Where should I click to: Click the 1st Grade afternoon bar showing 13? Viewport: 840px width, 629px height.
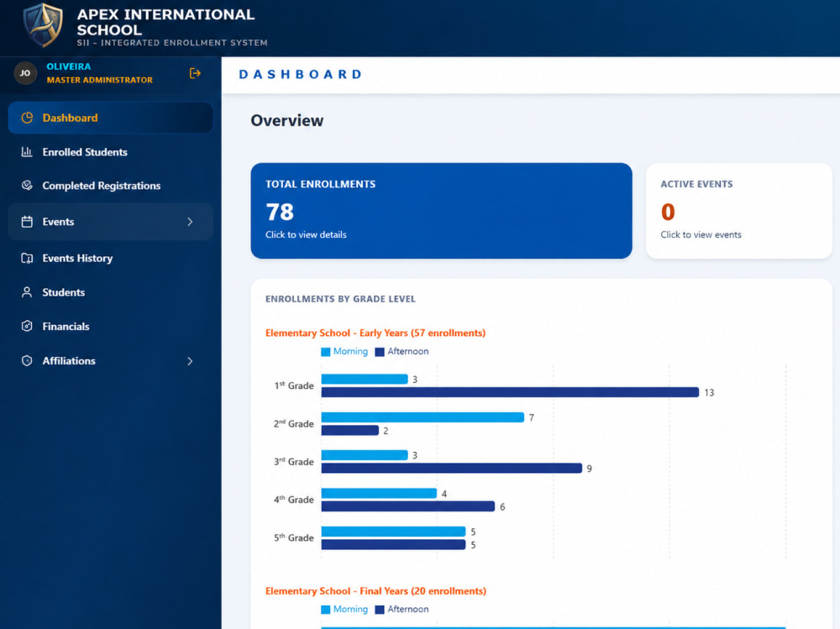[510, 393]
